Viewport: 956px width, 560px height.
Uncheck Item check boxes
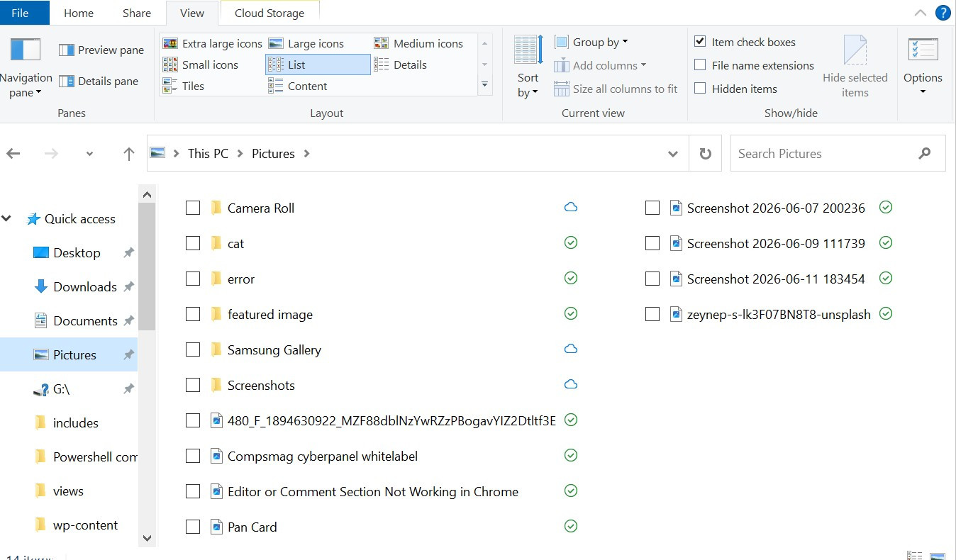point(700,42)
